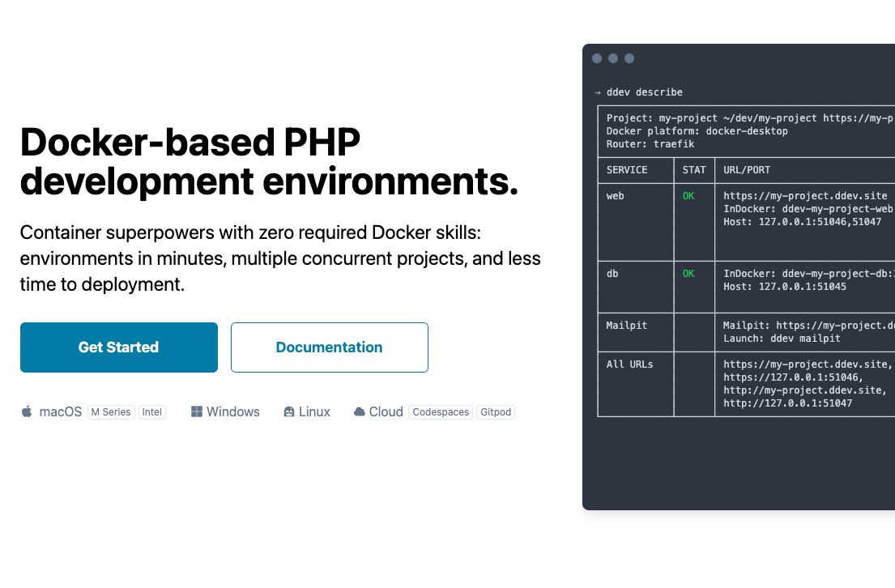The height and width of the screenshot is (588, 895).
Task: Click the SERVICE column header
Action: point(627,169)
